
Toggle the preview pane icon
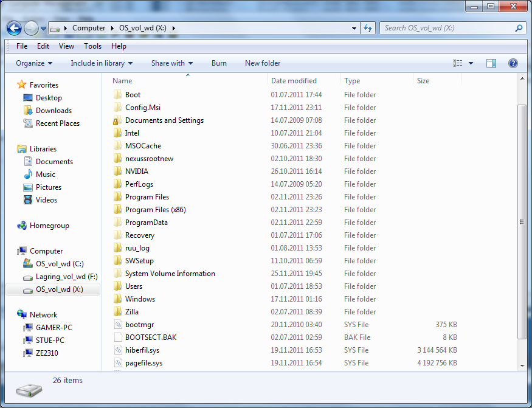491,63
